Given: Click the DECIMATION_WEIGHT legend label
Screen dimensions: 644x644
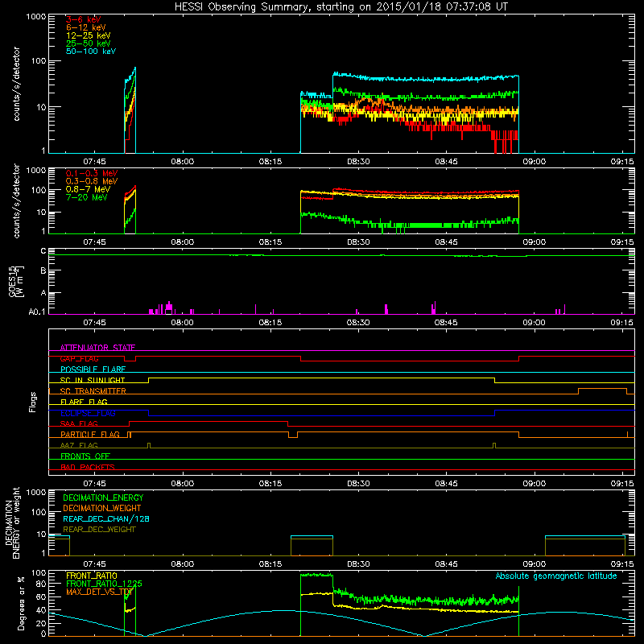Looking at the screenshot, I should 102,508.
